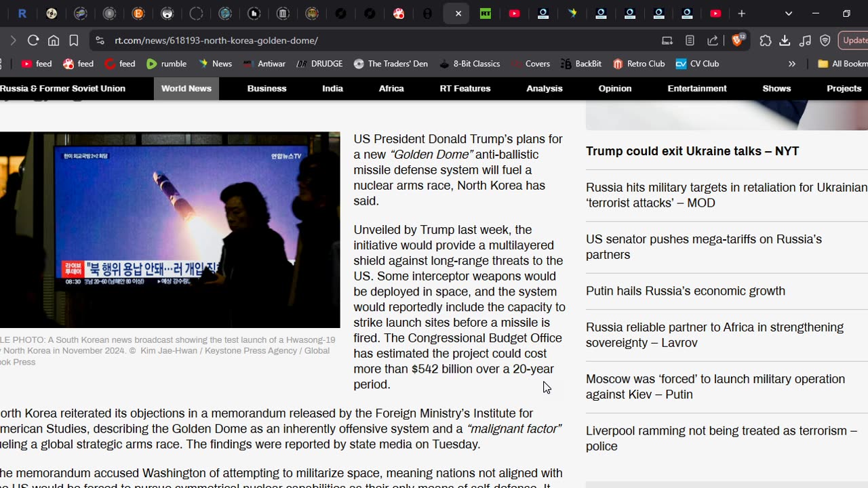
Task: Open media control music note icon
Action: tap(805, 41)
